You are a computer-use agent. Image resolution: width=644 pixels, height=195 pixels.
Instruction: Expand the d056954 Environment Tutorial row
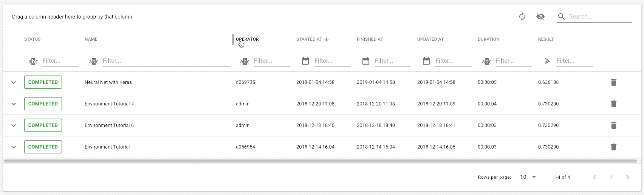14,147
